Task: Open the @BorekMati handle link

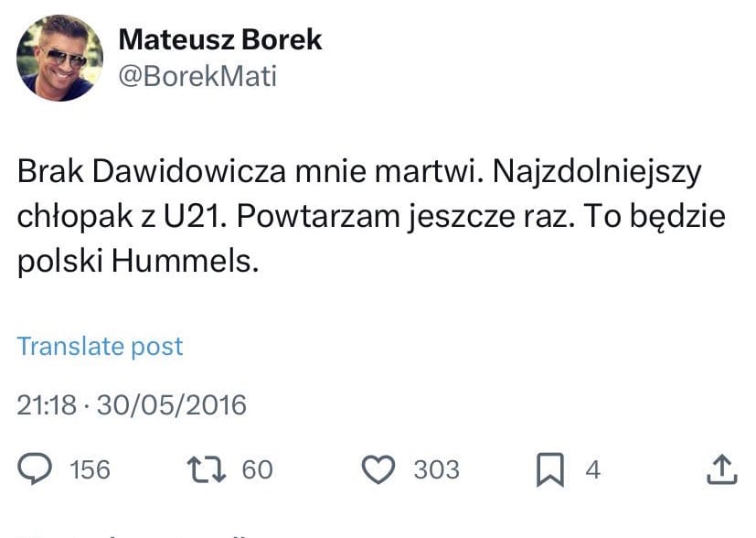Action: [x=197, y=77]
